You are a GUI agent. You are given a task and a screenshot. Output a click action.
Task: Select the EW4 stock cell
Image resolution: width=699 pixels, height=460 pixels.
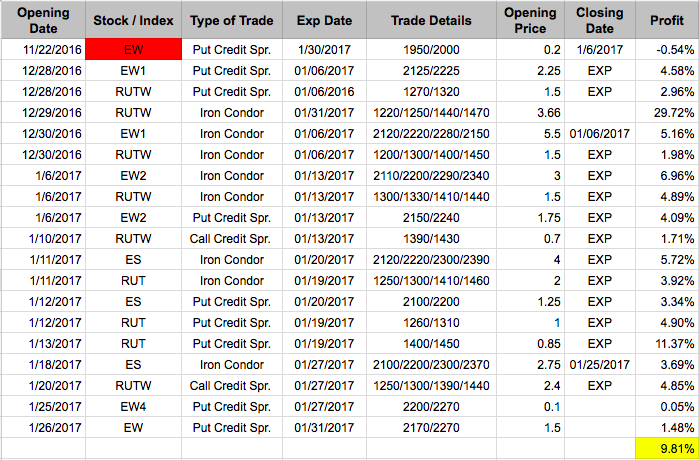(x=133, y=406)
